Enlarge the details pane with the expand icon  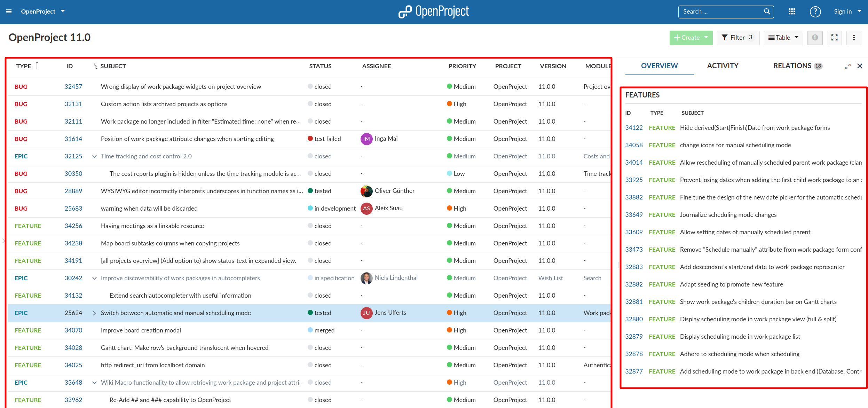point(848,66)
